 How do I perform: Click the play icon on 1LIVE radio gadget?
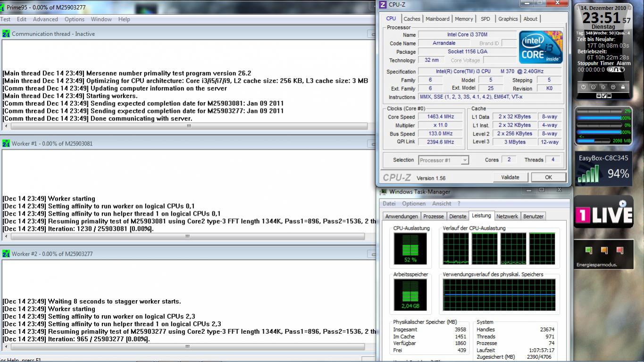coord(623,203)
